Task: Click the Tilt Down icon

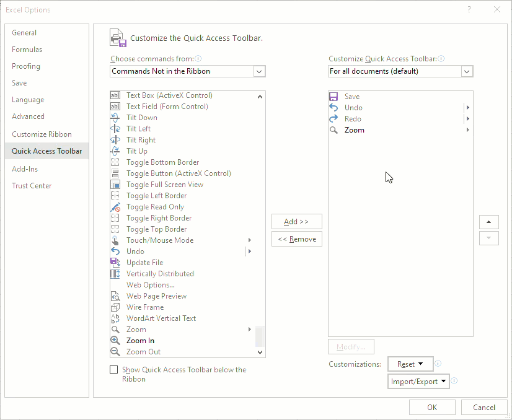Action: (x=115, y=118)
